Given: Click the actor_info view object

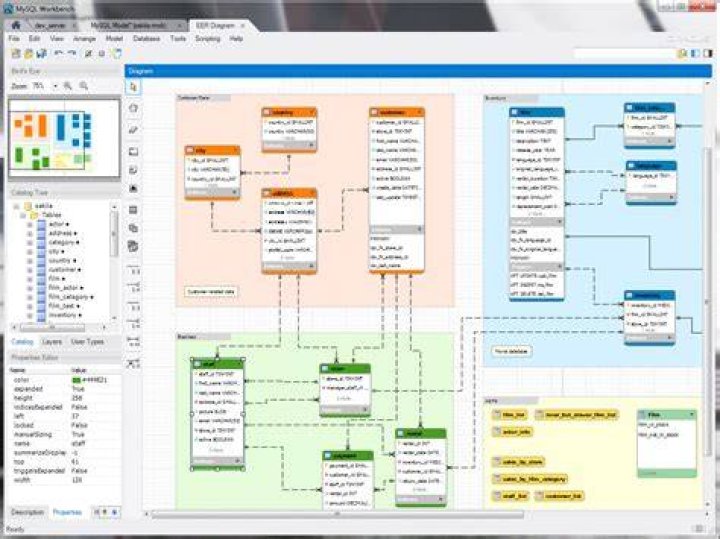Looking at the screenshot, I should [x=512, y=432].
